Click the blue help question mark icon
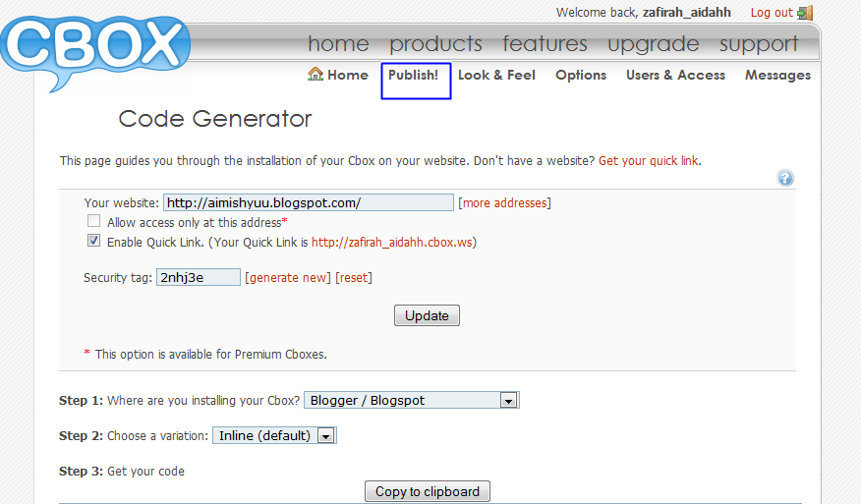Viewport: 861px width, 504px height. click(x=785, y=178)
